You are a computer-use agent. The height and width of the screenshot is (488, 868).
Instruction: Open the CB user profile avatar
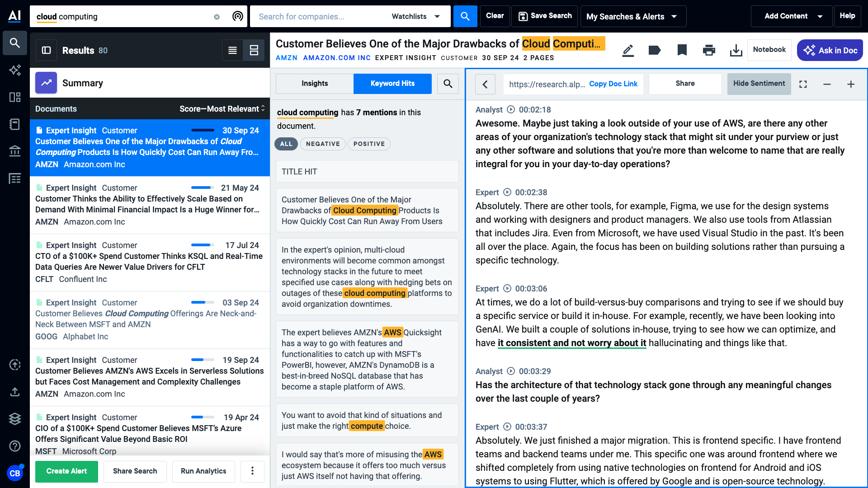pos(15,473)
